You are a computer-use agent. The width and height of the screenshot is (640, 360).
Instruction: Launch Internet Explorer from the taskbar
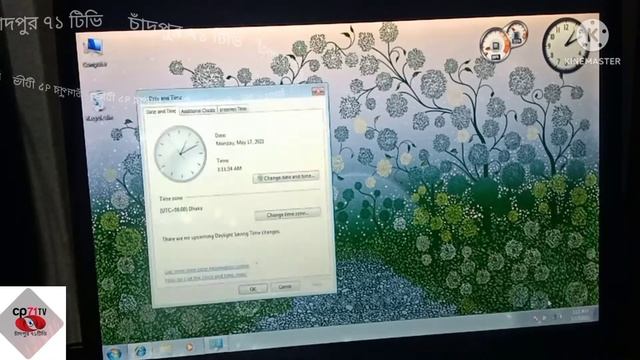click(x=141, y=351)
